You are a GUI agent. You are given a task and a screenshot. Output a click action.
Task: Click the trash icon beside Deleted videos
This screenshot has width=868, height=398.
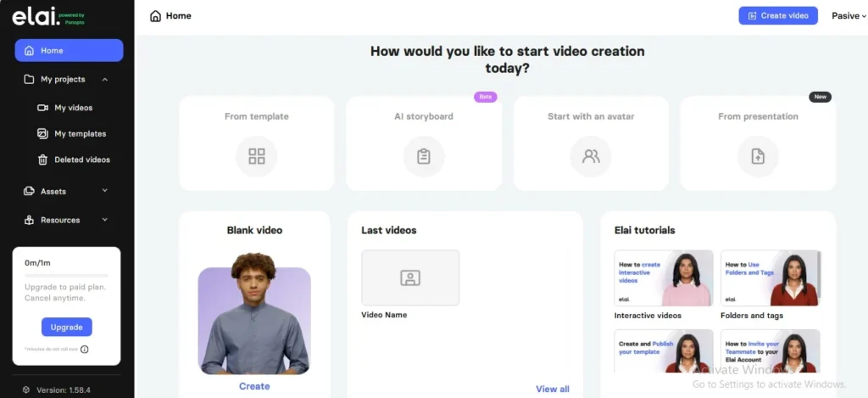(x=42, y=160)
